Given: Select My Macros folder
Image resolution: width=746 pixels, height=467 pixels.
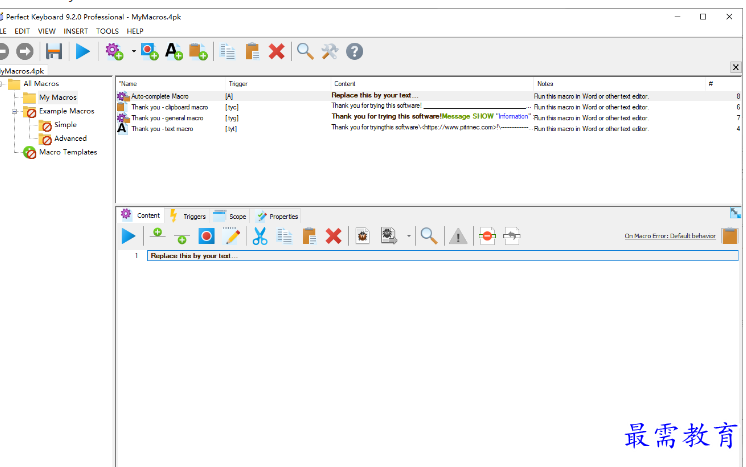Looking at the screenshot, I should 58,97.
